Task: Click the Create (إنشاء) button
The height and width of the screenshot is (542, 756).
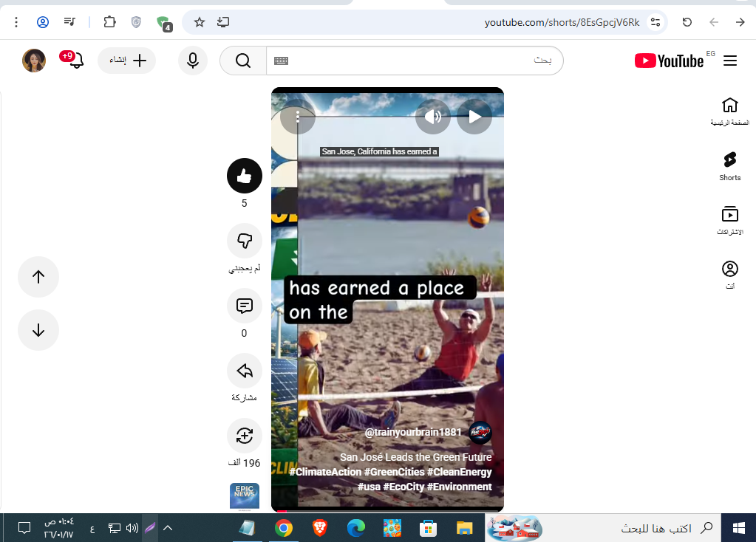Action: pyautogui.click(x=127, y=61)
